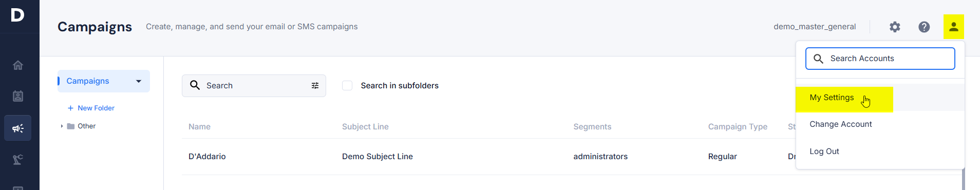Enable Search in subfolders checkbox
Viewport: 980px width, 190px height.
click(x=347, y=86)
